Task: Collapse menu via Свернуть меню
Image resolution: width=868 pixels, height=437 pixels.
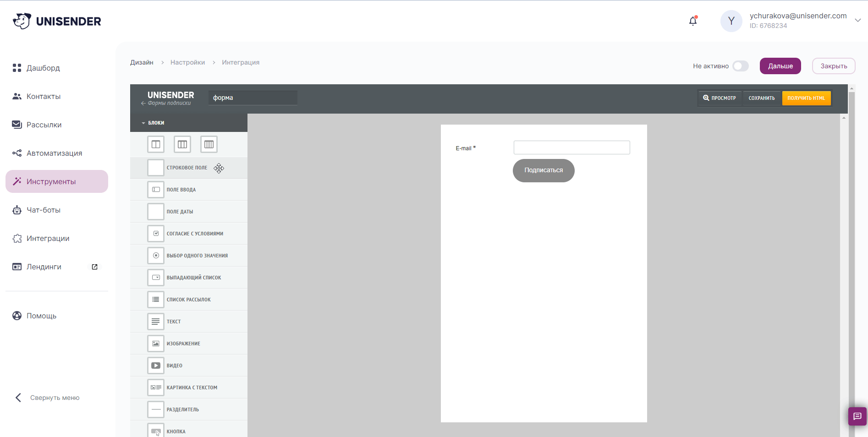Action: click(48, 398)
